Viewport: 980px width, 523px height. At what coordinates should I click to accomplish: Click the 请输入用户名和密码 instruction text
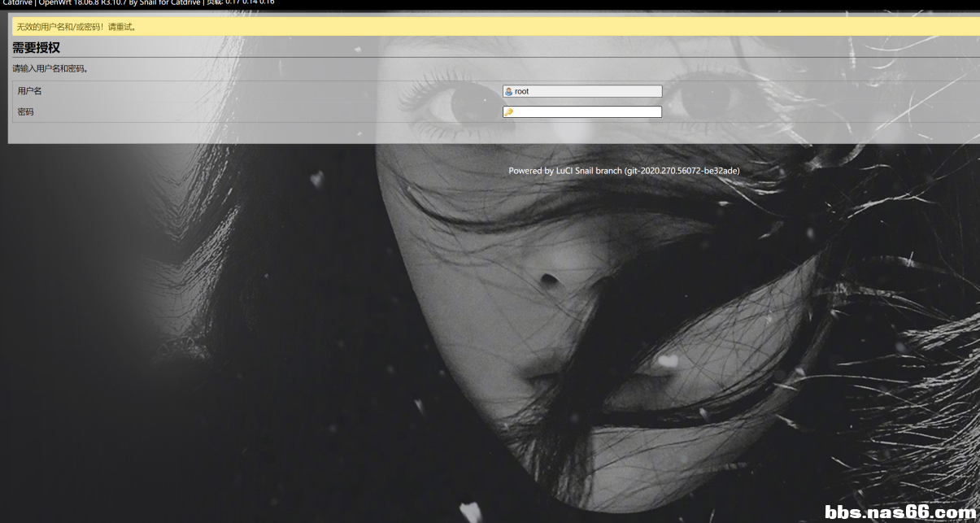pos(50,69)
